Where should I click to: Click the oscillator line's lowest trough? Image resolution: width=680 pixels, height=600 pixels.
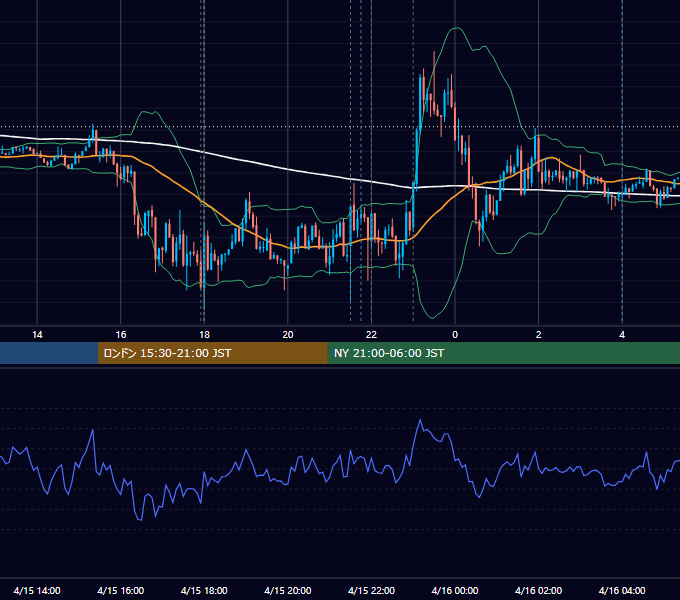point(140,519)
